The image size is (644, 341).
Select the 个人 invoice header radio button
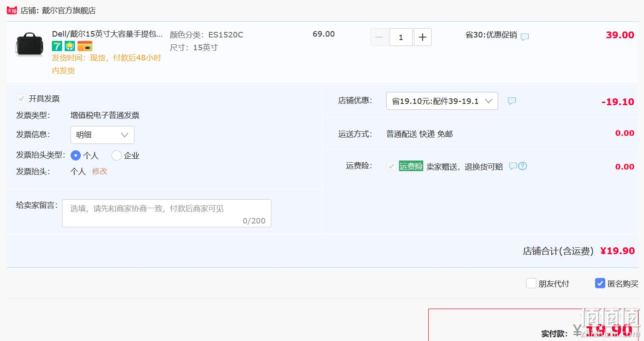pyautogui.click(x=75, y=155)
